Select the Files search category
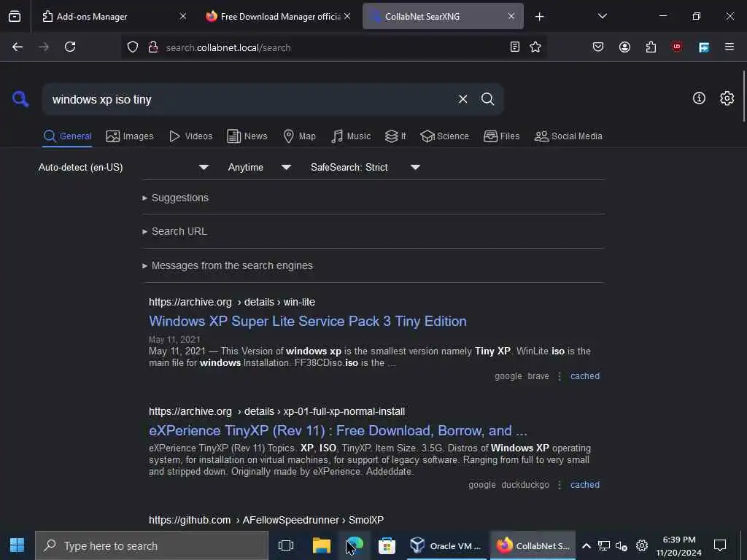Screen dimensions: 747x560 click(x=502, y=136)
